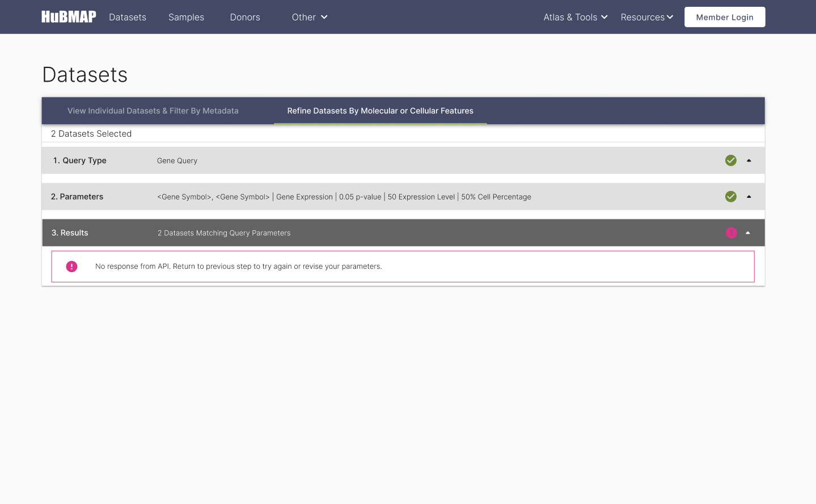Click the 3. Results step header
The width and height of the screenshot is (816, 504).
coord(70,232)
